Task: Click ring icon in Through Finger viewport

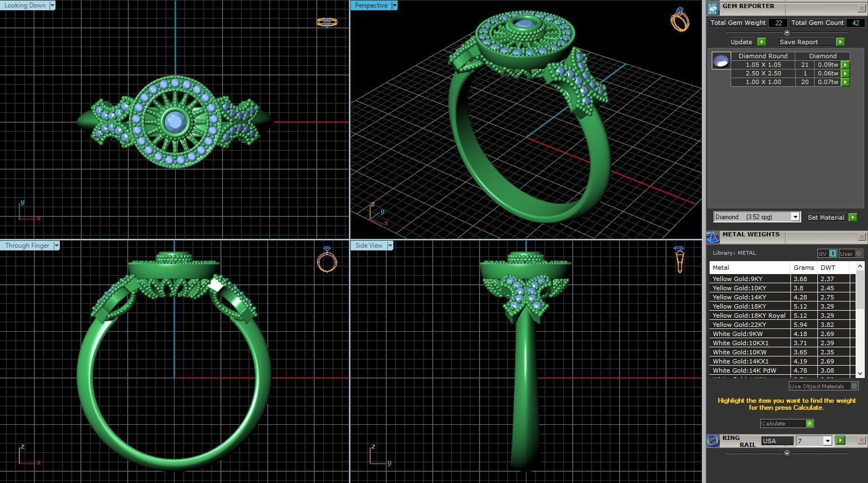Action: (x=327, y=260)
